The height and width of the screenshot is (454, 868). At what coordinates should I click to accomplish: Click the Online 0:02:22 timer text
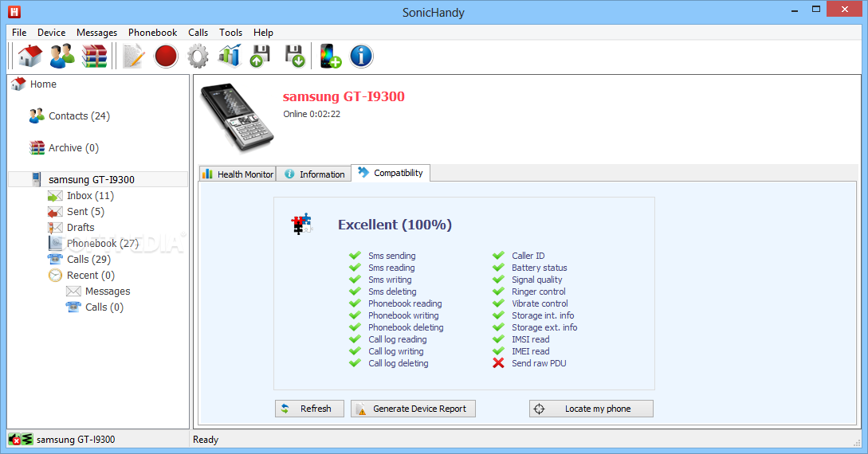tap(312, 114)
